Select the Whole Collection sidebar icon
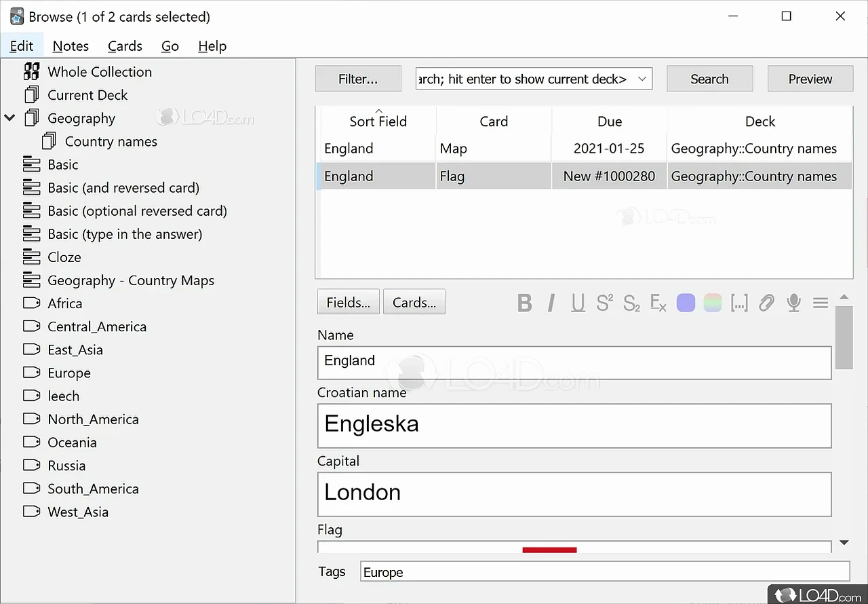This screenshot has height=604, width=868. click(x=31, y=71)
